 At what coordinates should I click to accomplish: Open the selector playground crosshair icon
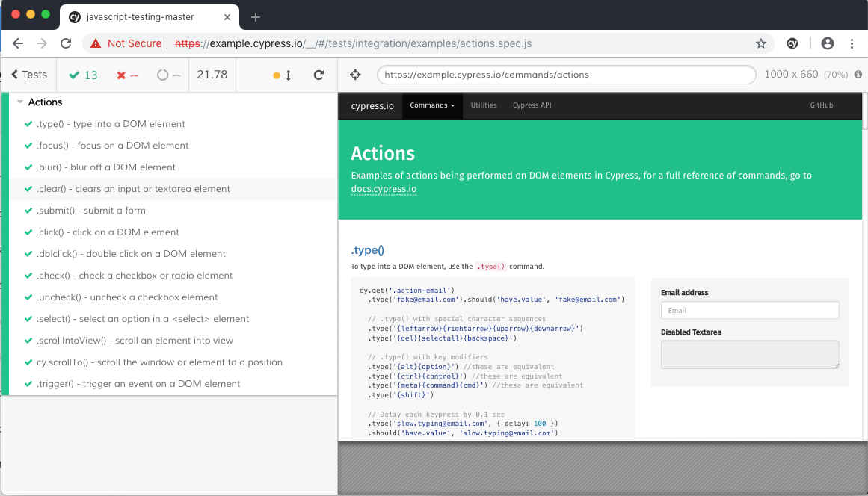click(355, 75)
